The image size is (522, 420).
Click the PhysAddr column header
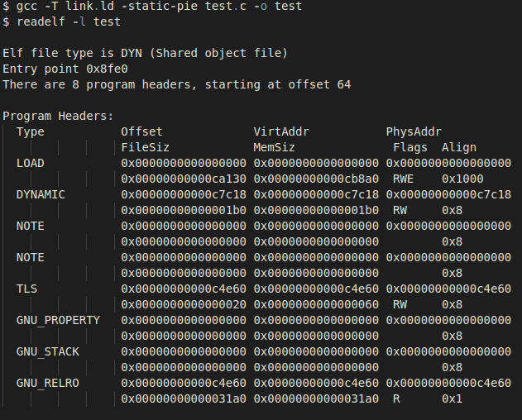point(414,131)
